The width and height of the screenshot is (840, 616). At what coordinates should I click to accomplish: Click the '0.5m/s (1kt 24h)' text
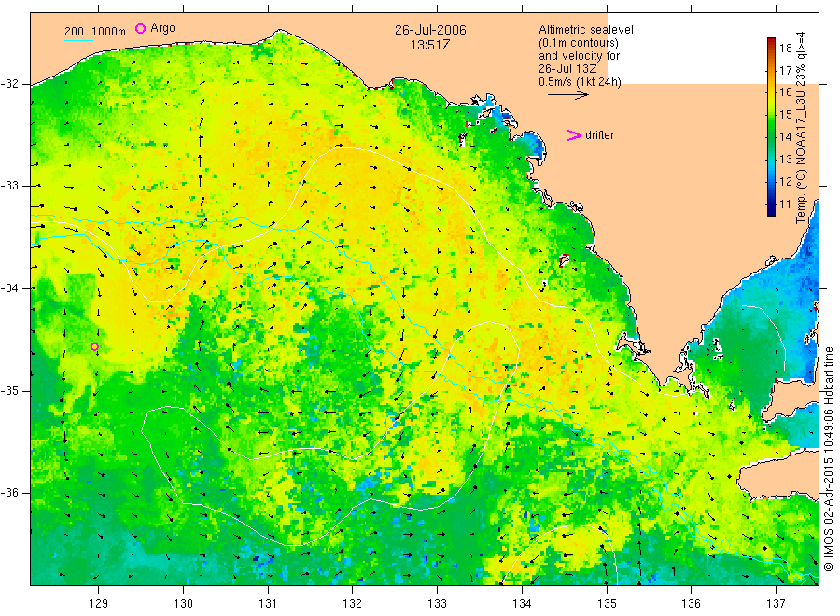pos(581,82)
